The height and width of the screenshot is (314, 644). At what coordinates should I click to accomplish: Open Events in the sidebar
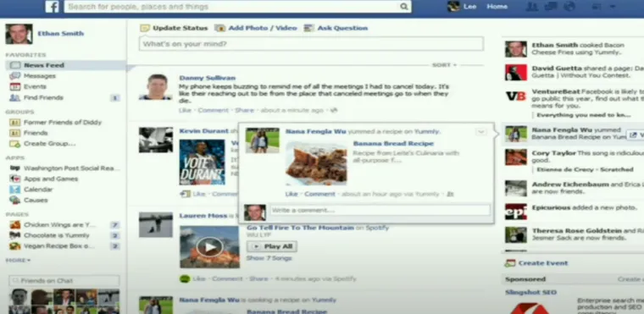point(35,86)
